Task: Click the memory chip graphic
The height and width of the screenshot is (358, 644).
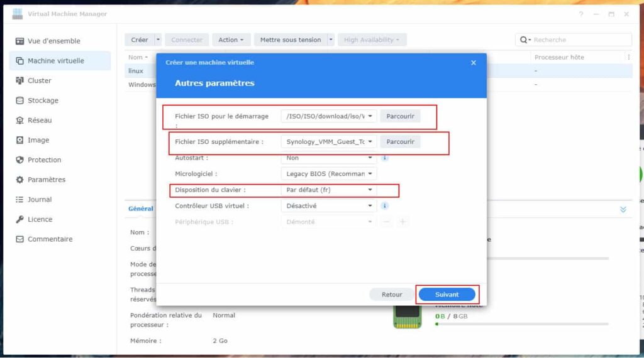Action: (407, 317)
